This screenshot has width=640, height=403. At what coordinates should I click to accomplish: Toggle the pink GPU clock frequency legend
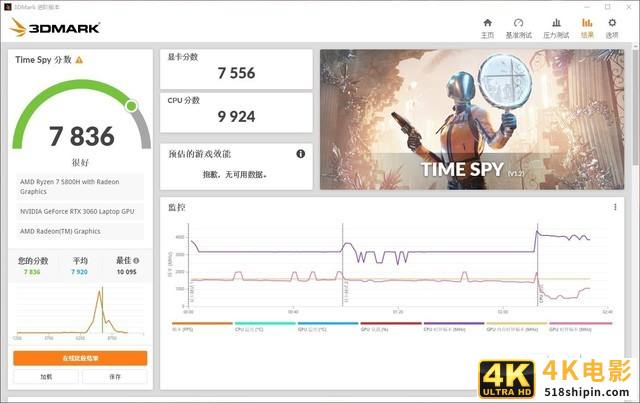pyautogui.click(x=580, y=326)
